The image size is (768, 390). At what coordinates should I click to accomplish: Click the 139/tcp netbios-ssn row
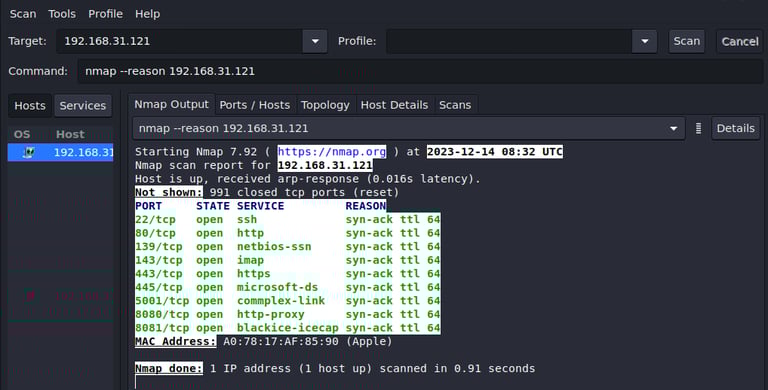[x=288, y=246]
